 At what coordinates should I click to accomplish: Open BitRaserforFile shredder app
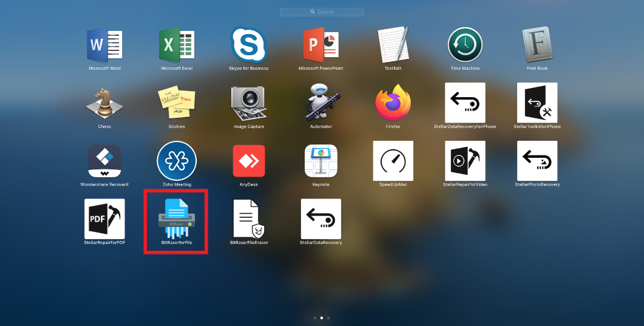pyautogui.click(x=177, y=219)
